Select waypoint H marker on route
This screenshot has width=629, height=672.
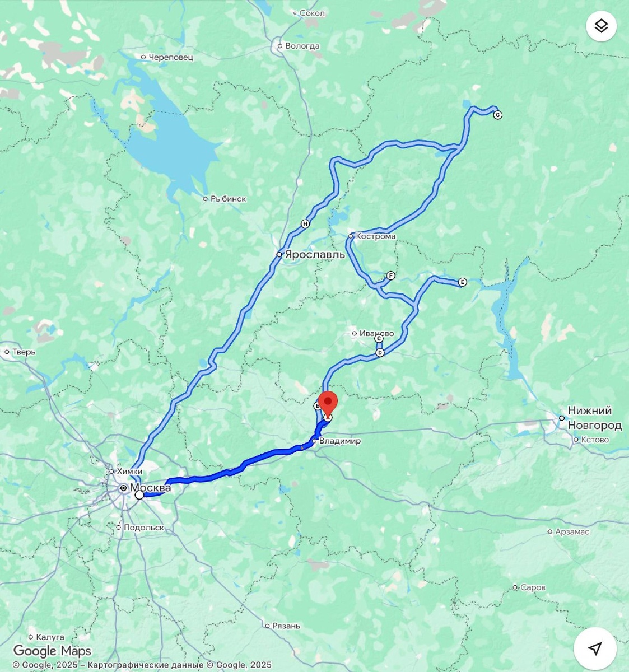coord(305,224)
